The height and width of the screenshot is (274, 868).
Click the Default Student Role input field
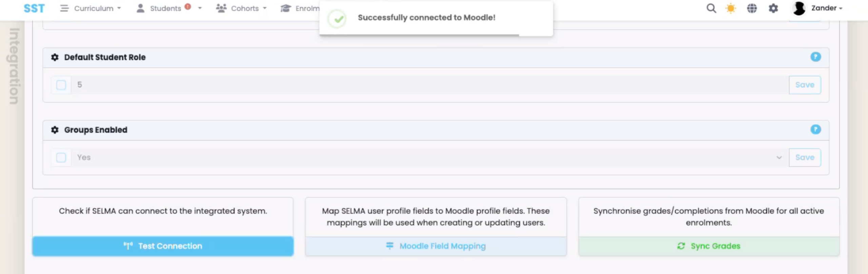427,85
